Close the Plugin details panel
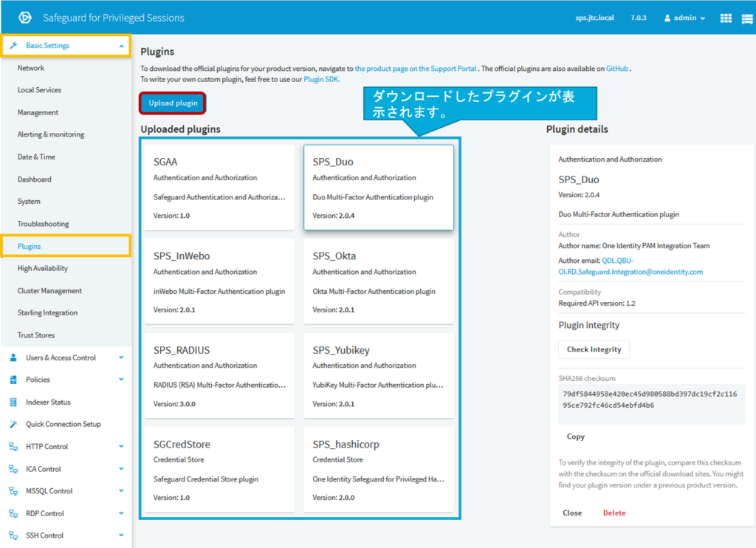756x548 pixels. click(x=572, y=513)
